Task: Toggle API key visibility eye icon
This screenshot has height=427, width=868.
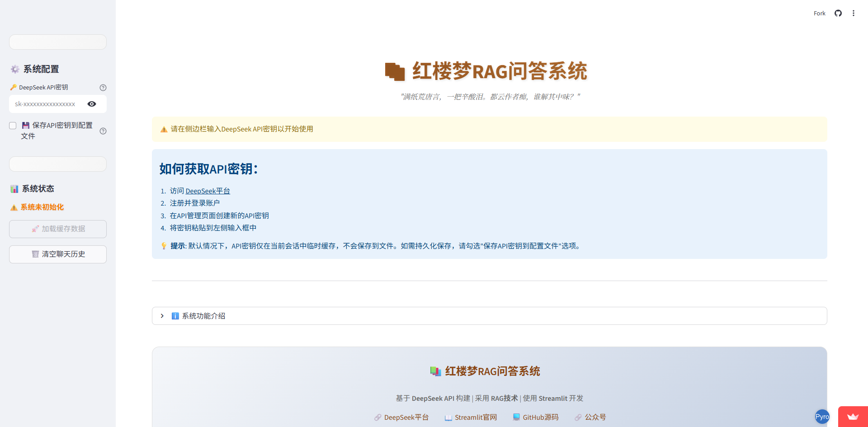Action: (92, 104)
